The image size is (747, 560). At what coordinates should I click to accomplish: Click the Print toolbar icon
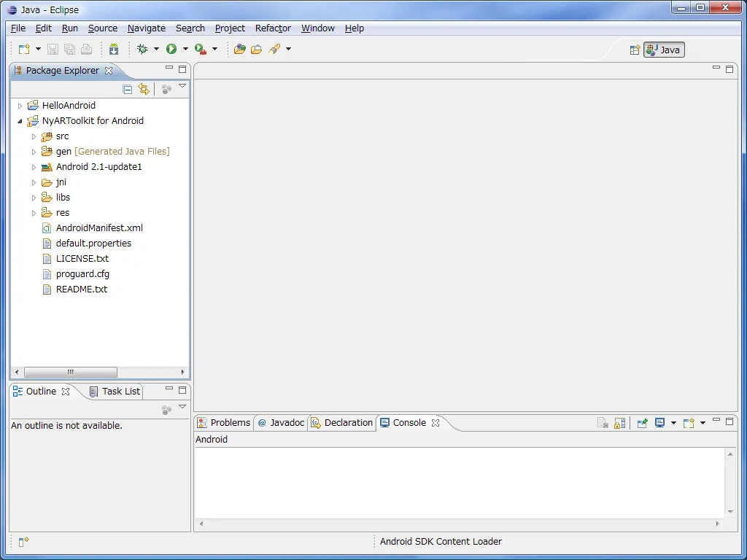(86, 49)
